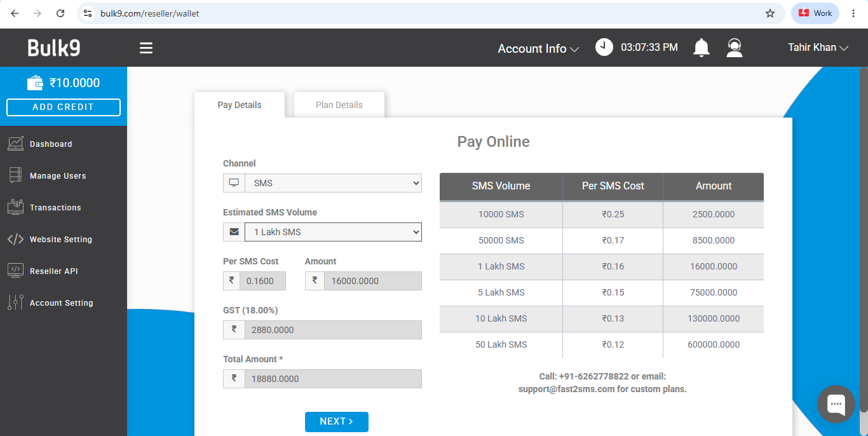Click the 50 Lakh SMS table cell

tap(501, 345)
